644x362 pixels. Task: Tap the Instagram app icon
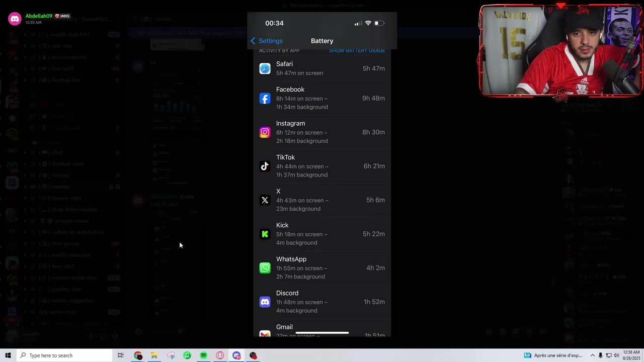(x=265, y=132)
